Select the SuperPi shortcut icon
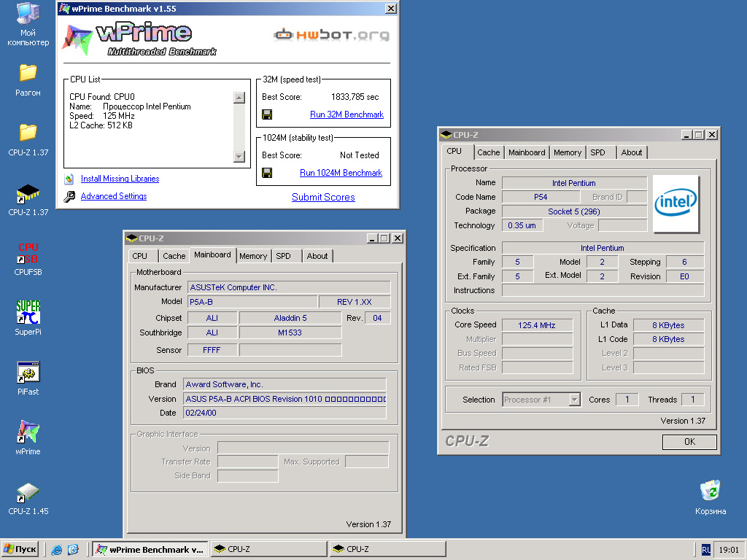 [x=28, y=312]
